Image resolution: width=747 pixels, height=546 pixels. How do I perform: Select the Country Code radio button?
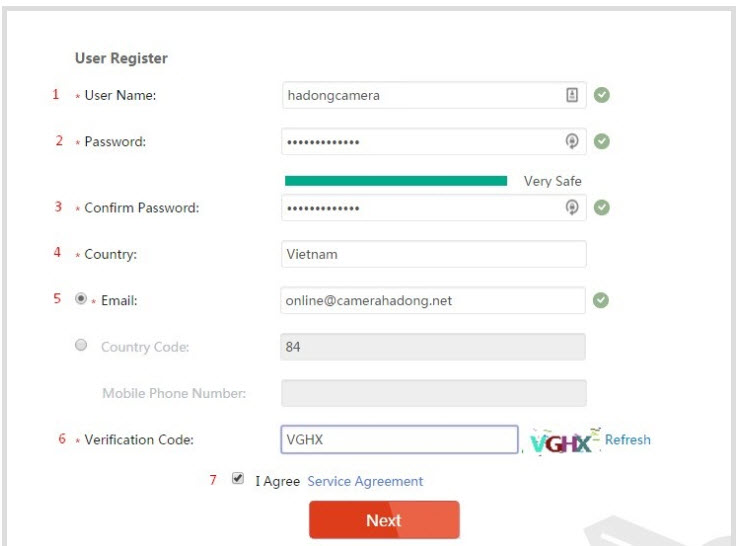(x=83, y=346)
